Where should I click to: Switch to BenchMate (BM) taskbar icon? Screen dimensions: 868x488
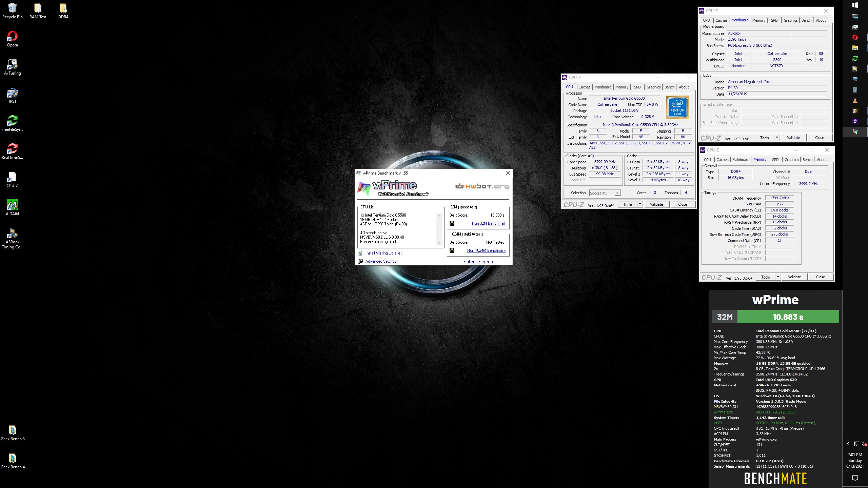[855, 111]
